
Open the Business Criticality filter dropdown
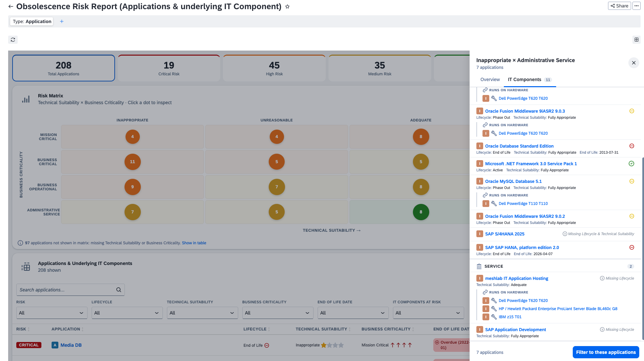click(x=278, y=313)
